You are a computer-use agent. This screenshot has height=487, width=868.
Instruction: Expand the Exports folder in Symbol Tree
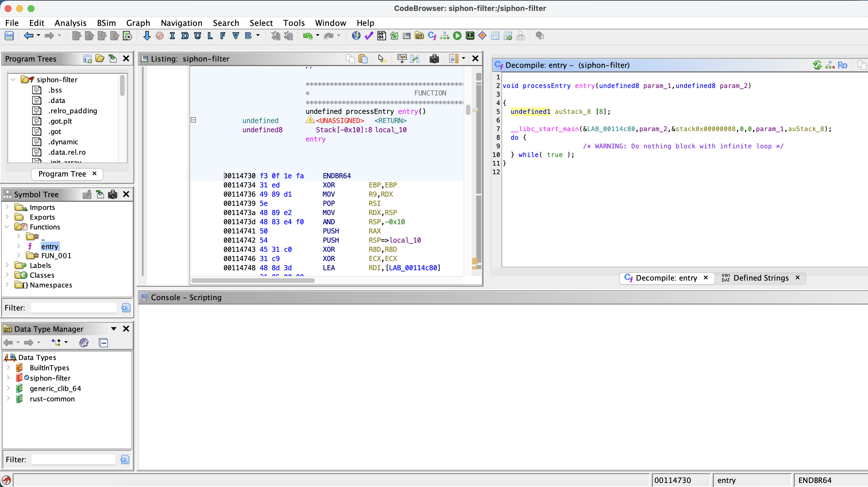pos(7,217)
